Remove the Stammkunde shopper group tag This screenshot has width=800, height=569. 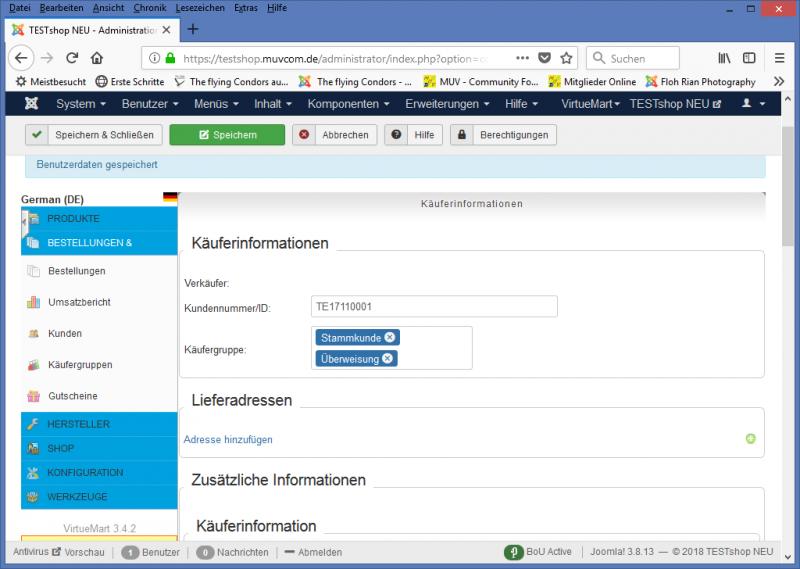coord(390,338)
